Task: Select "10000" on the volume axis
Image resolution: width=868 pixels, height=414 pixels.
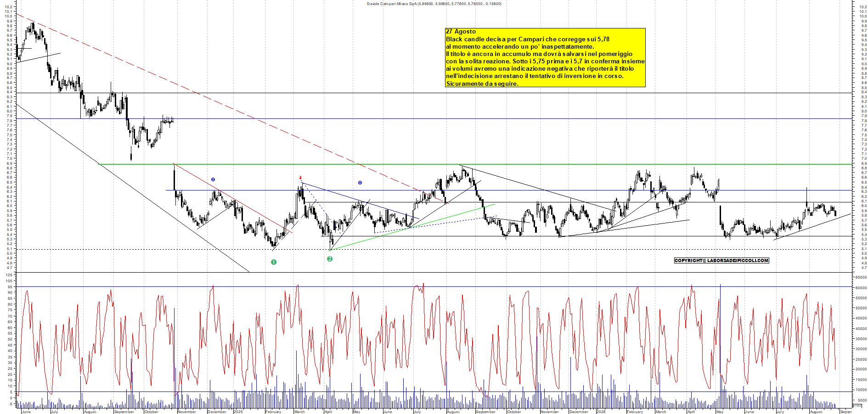Action: 860,390
